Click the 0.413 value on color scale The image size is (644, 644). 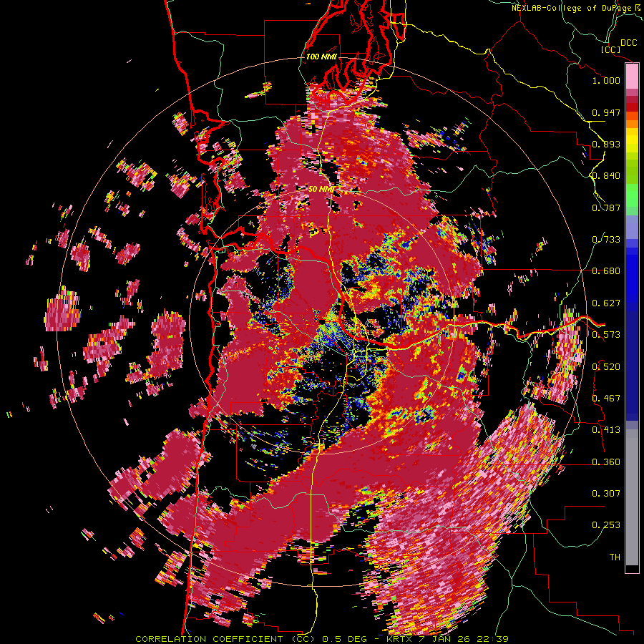click(606, 430)
